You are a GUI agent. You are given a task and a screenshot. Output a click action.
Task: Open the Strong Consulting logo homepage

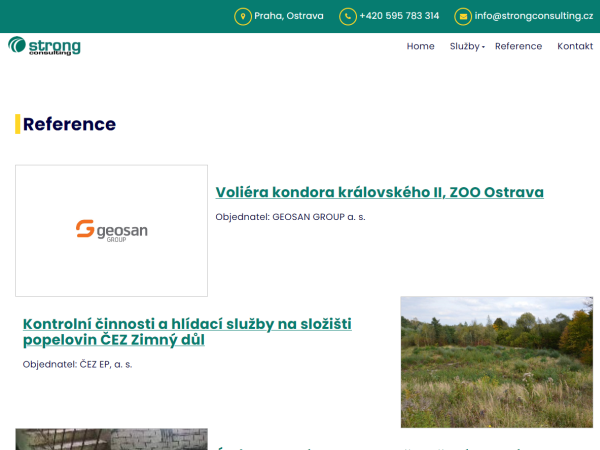point(44,46)
